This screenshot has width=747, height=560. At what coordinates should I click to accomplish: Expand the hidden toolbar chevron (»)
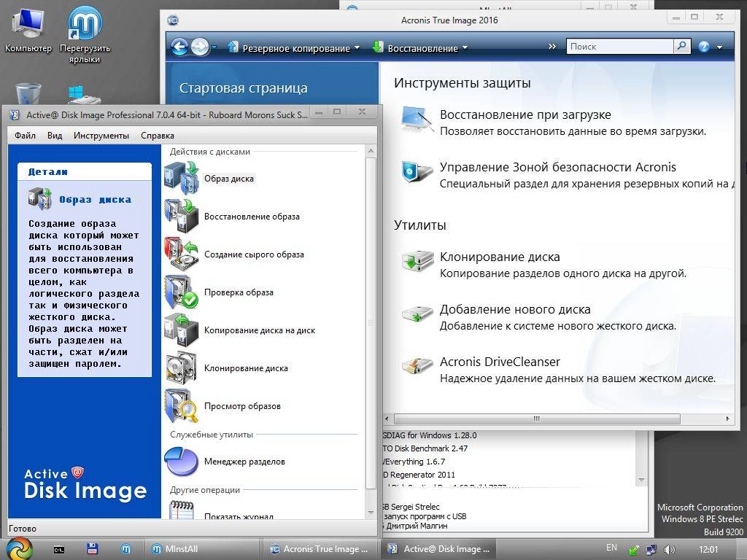click(552, 46)
